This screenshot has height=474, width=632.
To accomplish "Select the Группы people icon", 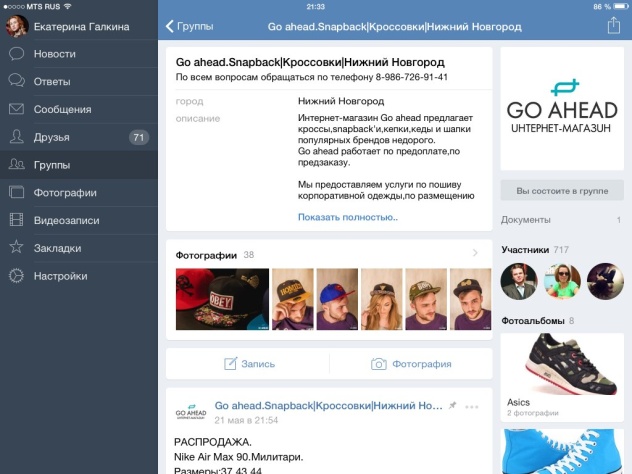I will coord(17,164).
